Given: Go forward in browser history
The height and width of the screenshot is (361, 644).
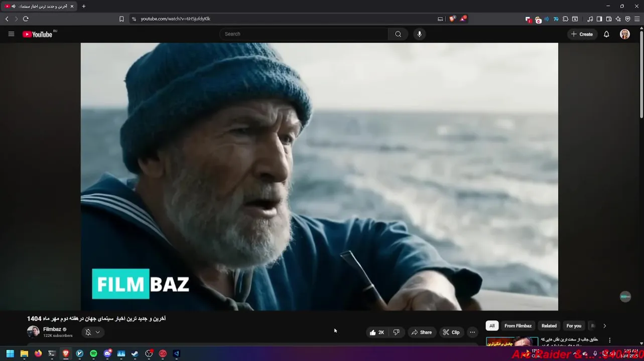Looking at the screenshot, I should tap(16, 19).
